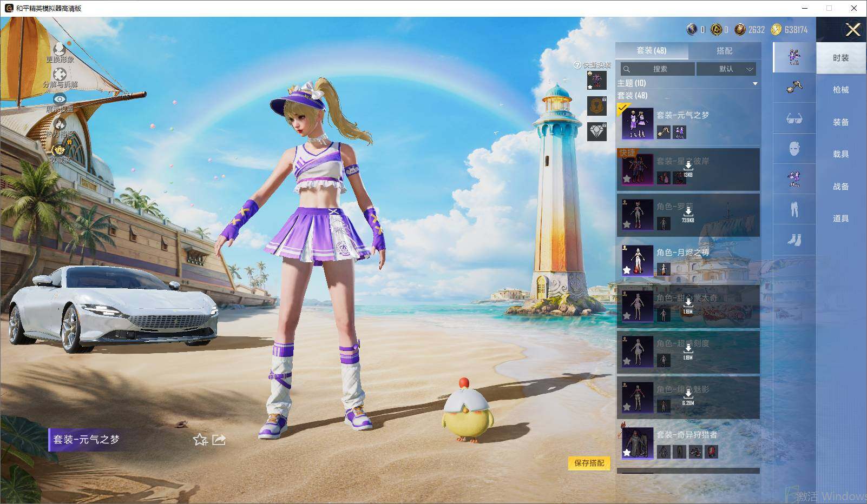Click the locked bronze badge quick slot
The image size is (867, 504).
click(597, 106)
